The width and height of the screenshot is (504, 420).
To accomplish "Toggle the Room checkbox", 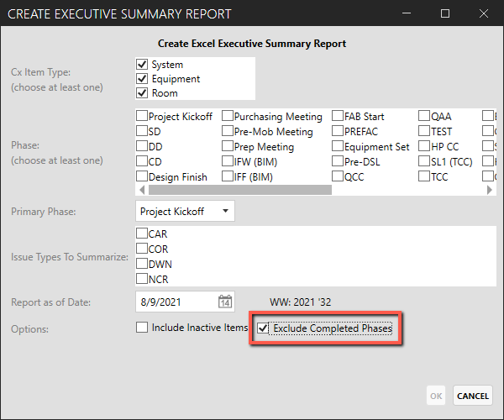I will [142, 93].
